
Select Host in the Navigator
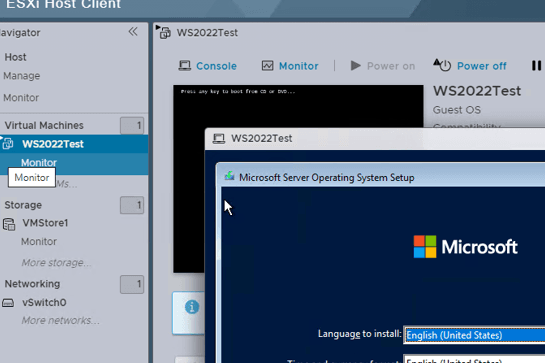(15, 57)
